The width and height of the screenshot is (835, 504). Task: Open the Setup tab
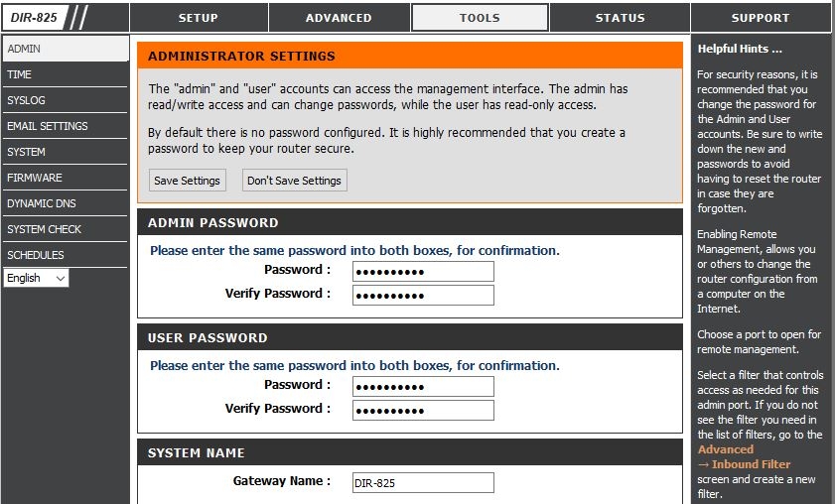pos(198,18)
